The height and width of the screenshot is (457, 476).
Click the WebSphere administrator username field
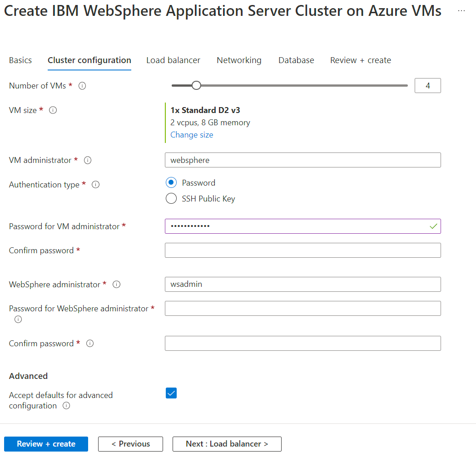302,284
